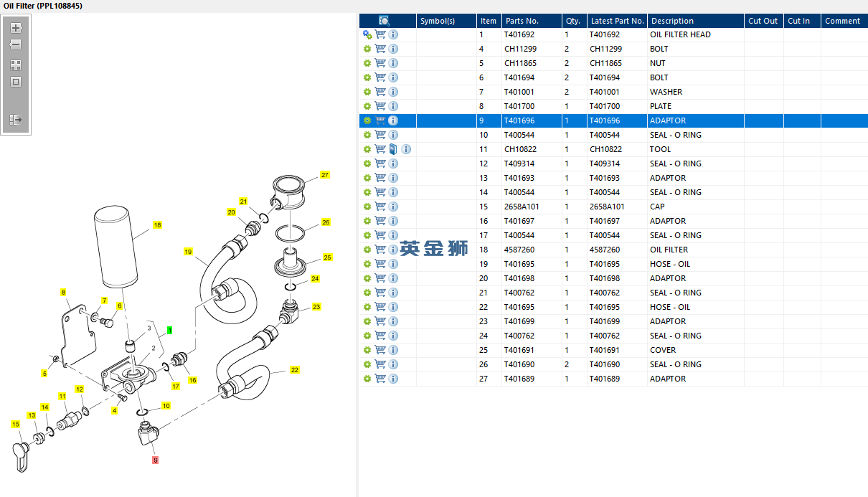Click the gear icon for CH11865 NUT
The image size is (868, 497).
[367, 63]
